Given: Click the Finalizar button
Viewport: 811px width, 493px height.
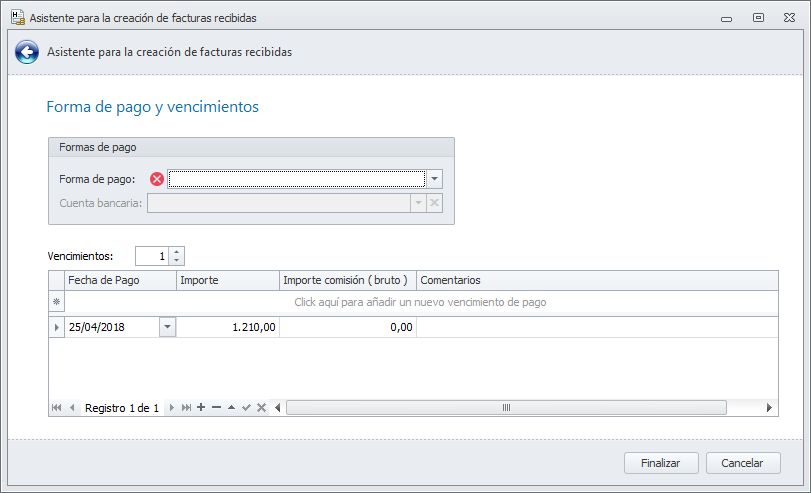Looking at the screenshot, I should [661, 463].
